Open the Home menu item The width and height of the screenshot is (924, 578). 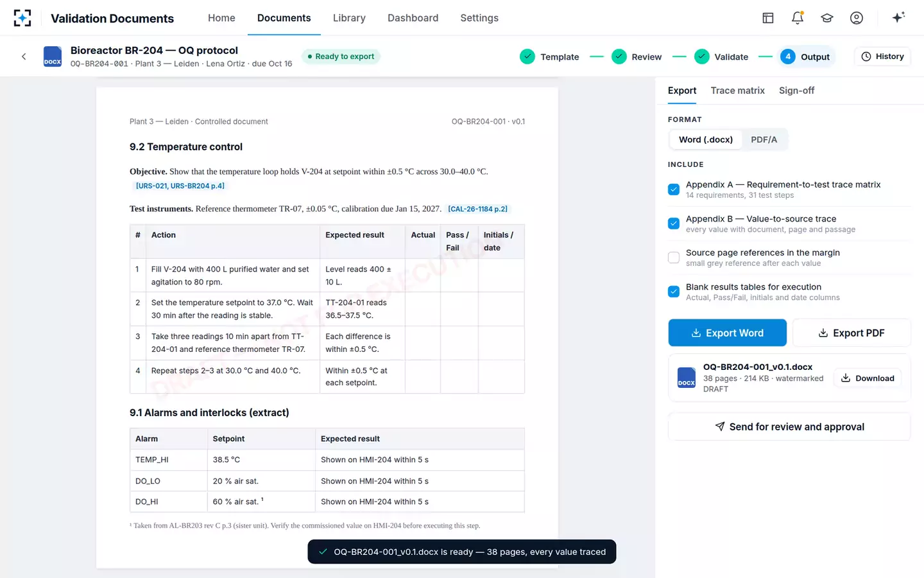coord(221,18)
